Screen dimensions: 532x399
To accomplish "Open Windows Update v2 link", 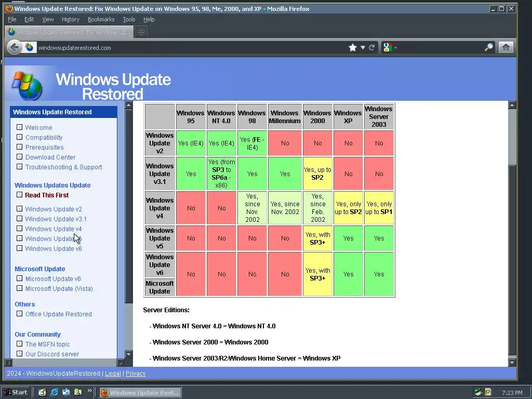I will [x=54, y=209].
